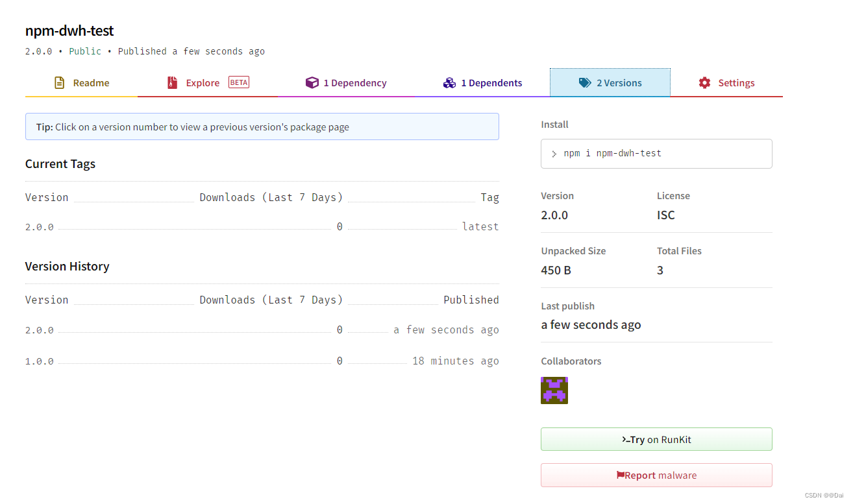Click the 'Version History' heading
The image size is (853, 504).
pyautogui.click(x=68, y=267)
